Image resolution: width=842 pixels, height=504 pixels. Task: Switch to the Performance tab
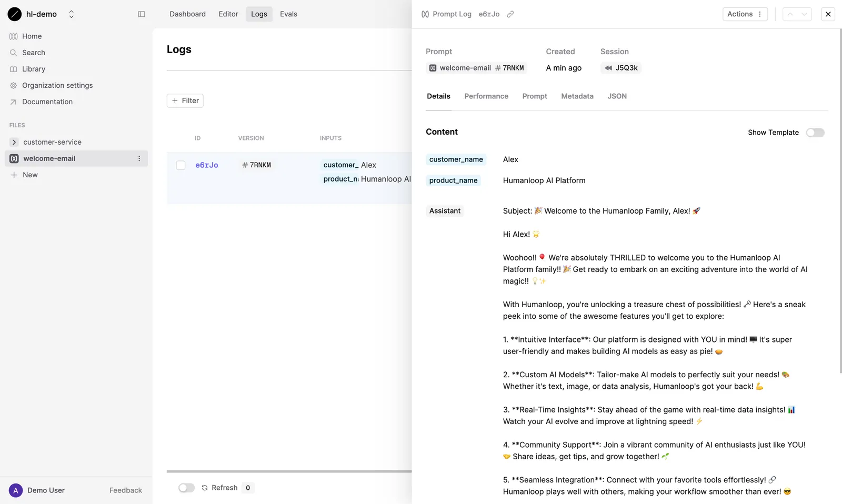pyautogui.click(x=486, y=96)
